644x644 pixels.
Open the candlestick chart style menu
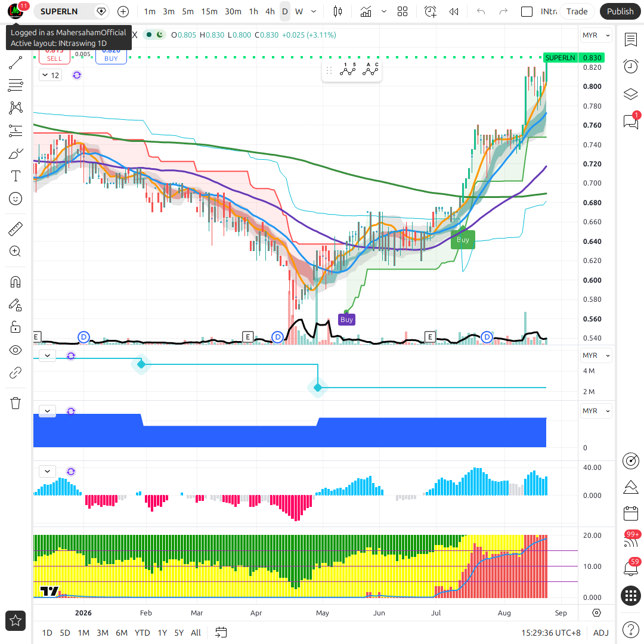338,11
